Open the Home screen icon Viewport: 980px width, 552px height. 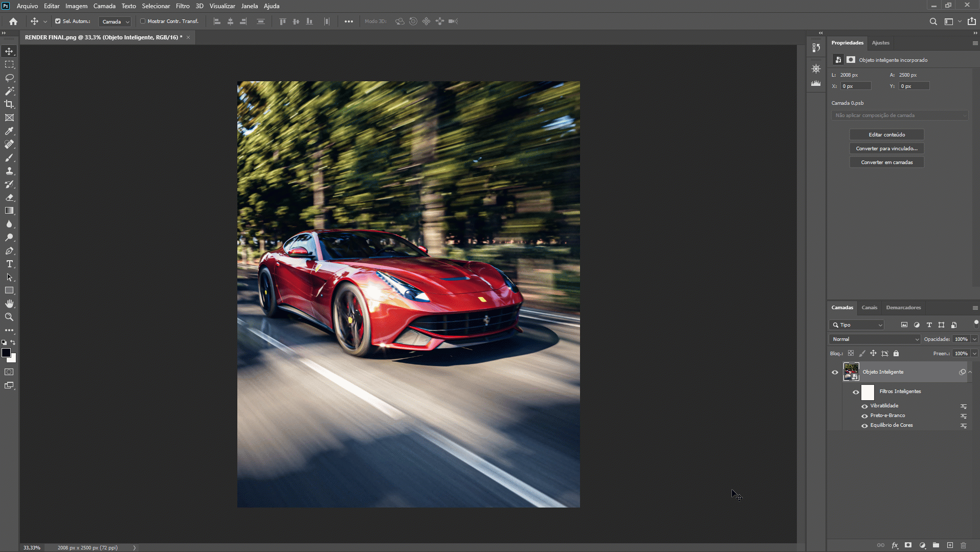pos(13,21)
